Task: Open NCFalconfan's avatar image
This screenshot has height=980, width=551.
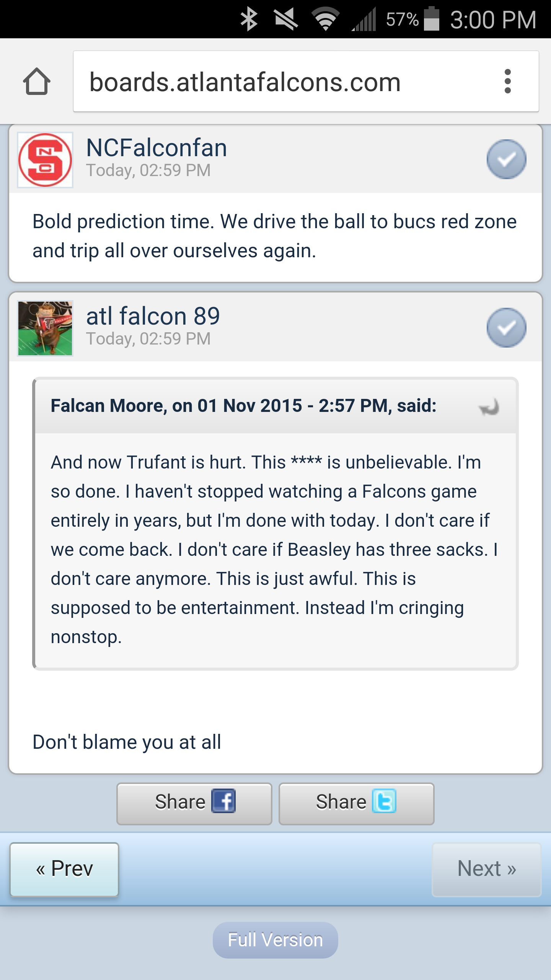Action: (x=45, y=160)
